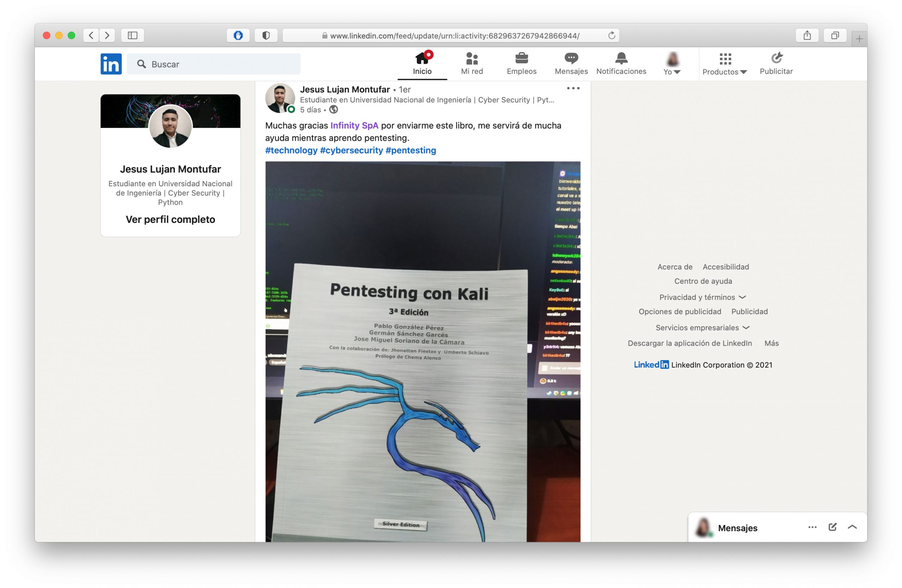The width and height of the screenshot is (902, 588).
Task: Click the globe visibility icon on post
Action: tap(334, 110)
